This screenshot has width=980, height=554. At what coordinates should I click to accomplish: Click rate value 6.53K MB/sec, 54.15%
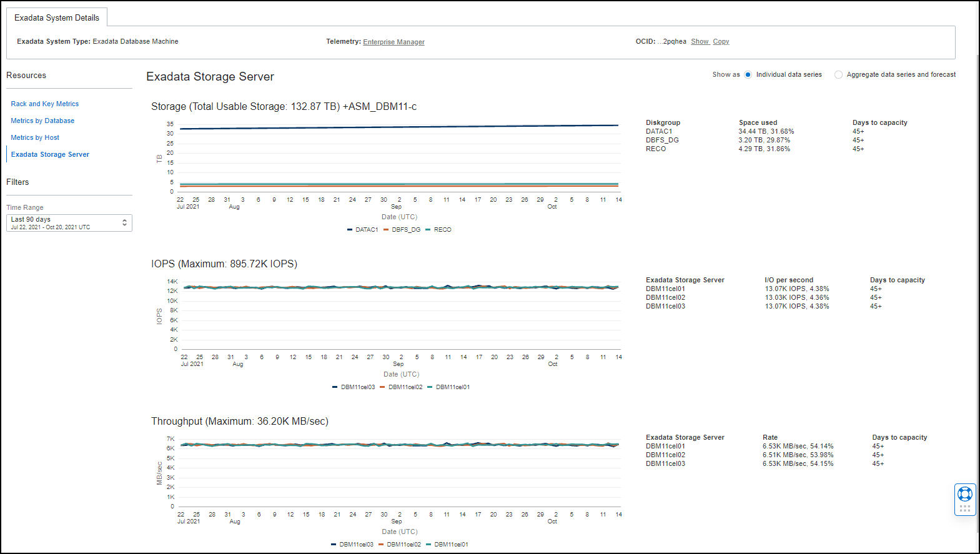(798, 463)
